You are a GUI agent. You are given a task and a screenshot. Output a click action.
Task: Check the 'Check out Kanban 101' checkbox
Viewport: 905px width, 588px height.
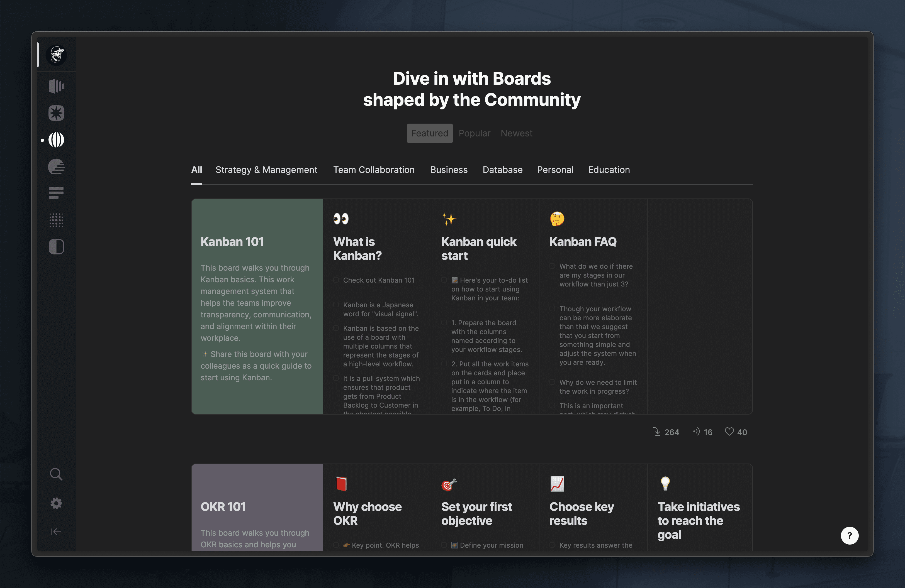tap(336, 280)
